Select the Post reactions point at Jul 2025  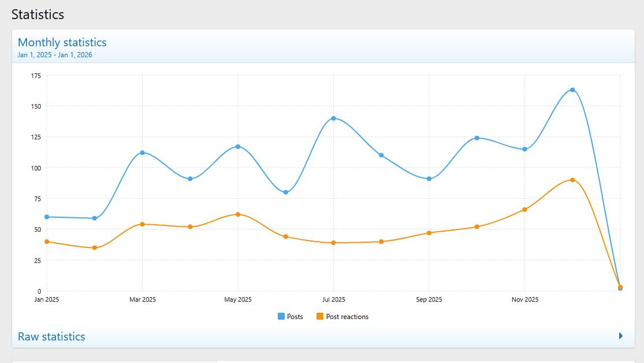click(333, 243)
